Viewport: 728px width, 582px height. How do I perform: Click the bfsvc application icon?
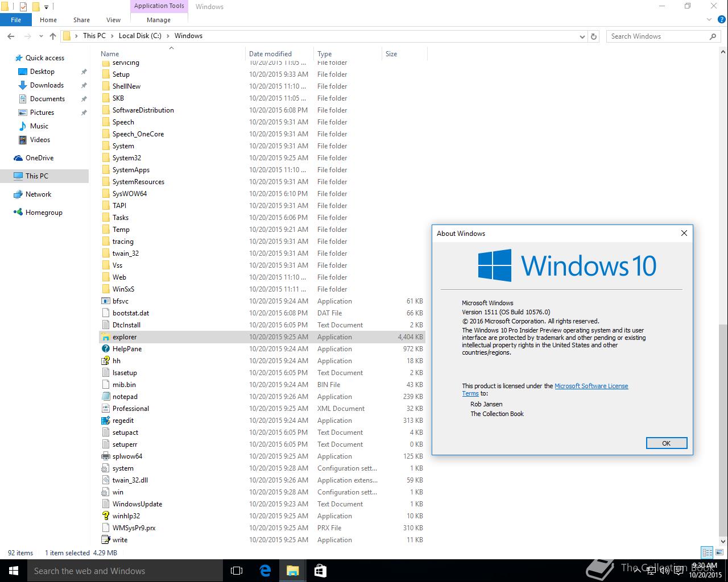[x=105, y=301]
